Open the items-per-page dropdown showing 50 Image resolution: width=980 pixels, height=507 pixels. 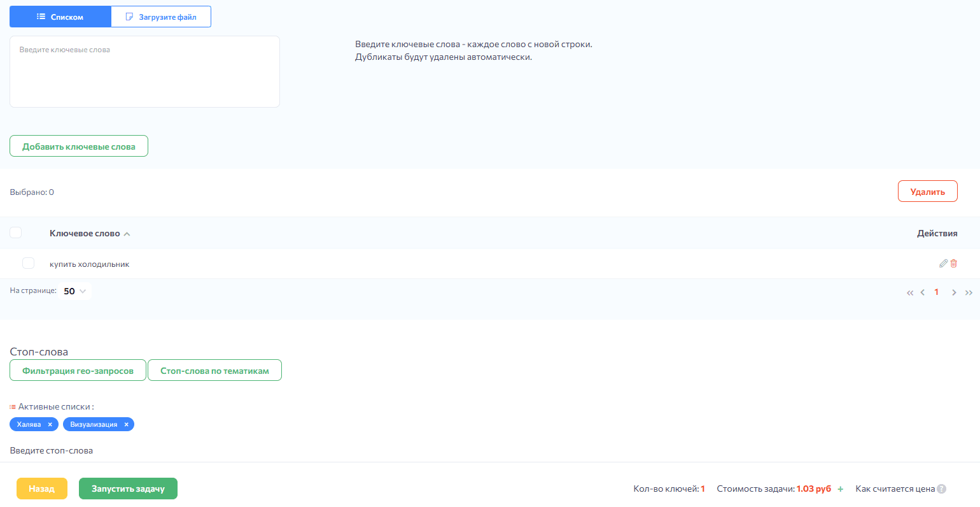(74, 290)
